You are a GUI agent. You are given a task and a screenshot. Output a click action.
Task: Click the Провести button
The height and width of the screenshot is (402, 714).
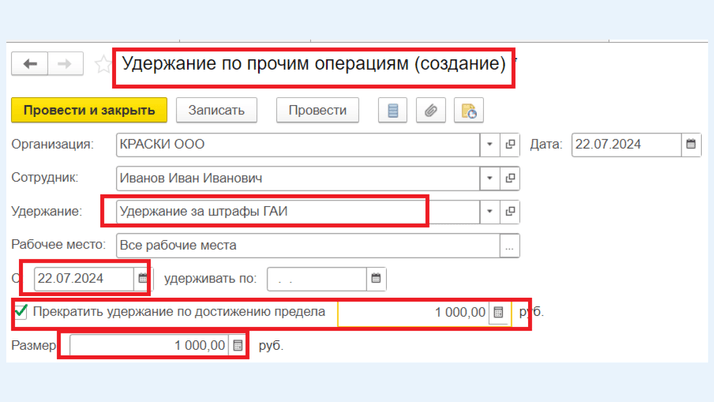[317, 110]
